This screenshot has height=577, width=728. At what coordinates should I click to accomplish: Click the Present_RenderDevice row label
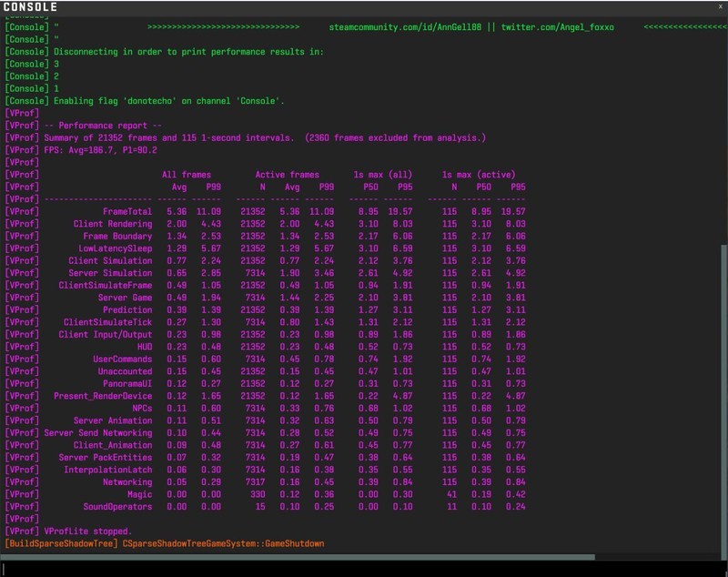point(103,397)
